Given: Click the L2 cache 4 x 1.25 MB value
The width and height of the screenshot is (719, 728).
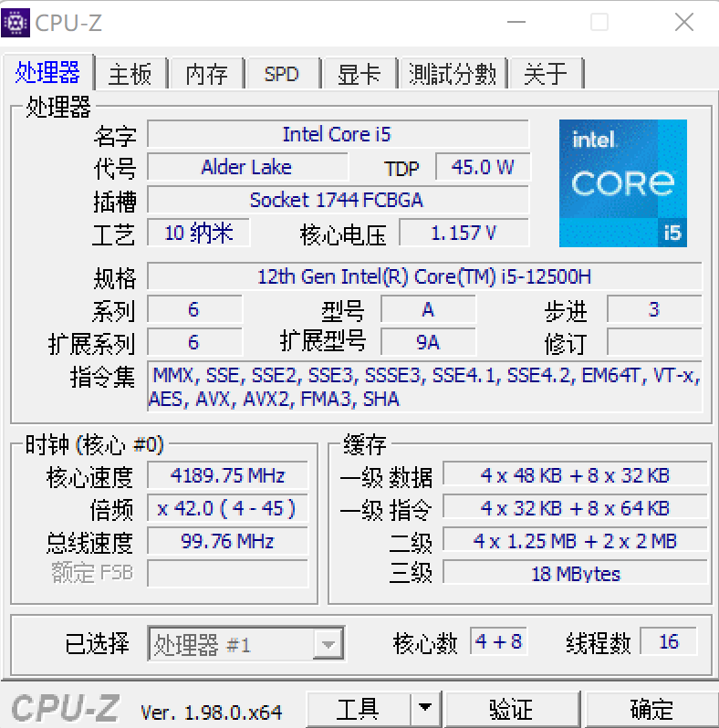Looking at the screenshot, I should pyautogui.click(x=575, y=541).
